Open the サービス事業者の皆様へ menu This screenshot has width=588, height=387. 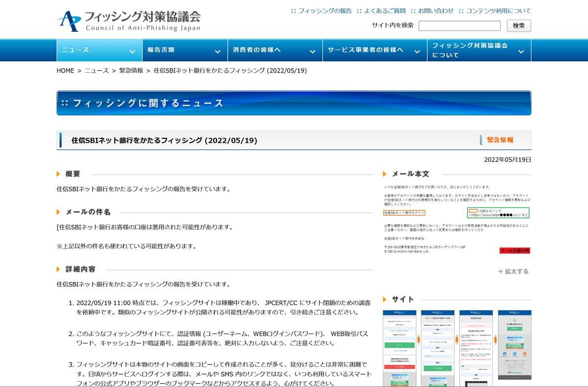pyautogui.click(x=375, y=50)
